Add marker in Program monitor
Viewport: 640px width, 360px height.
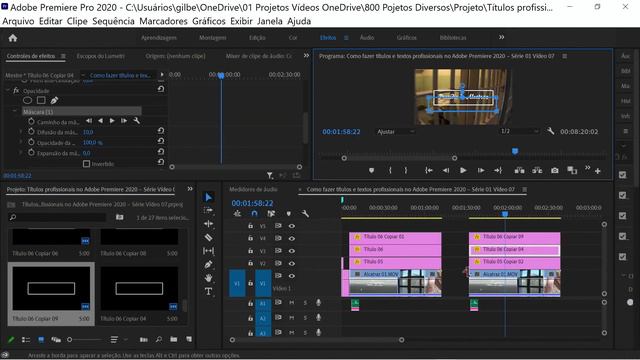[371, 171]
